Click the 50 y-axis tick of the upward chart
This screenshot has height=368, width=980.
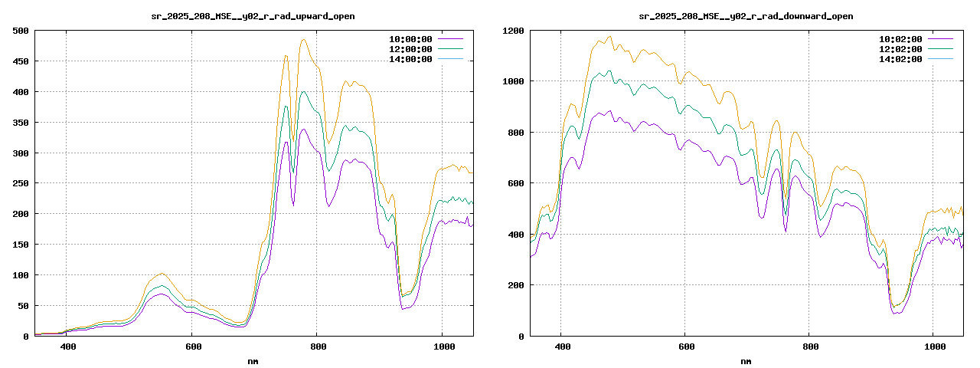click(x=24, y=306)
